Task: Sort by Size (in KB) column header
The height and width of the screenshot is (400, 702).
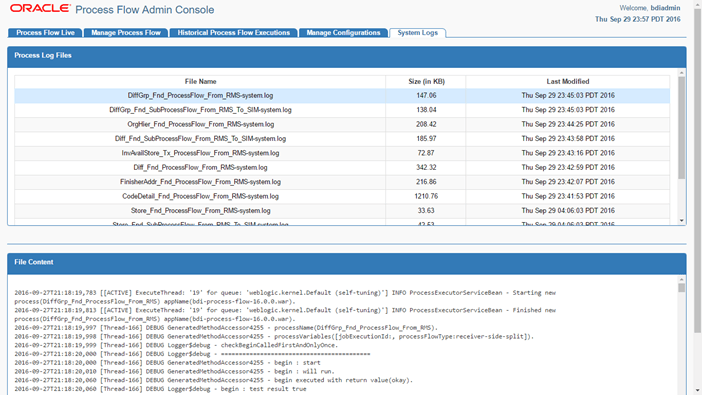Action: [x=426, y=82]
